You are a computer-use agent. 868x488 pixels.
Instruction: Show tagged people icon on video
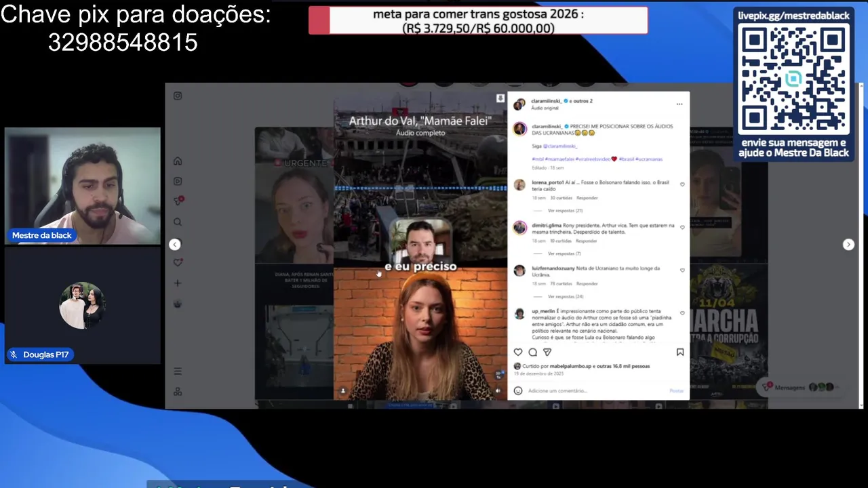click(342, 390)
